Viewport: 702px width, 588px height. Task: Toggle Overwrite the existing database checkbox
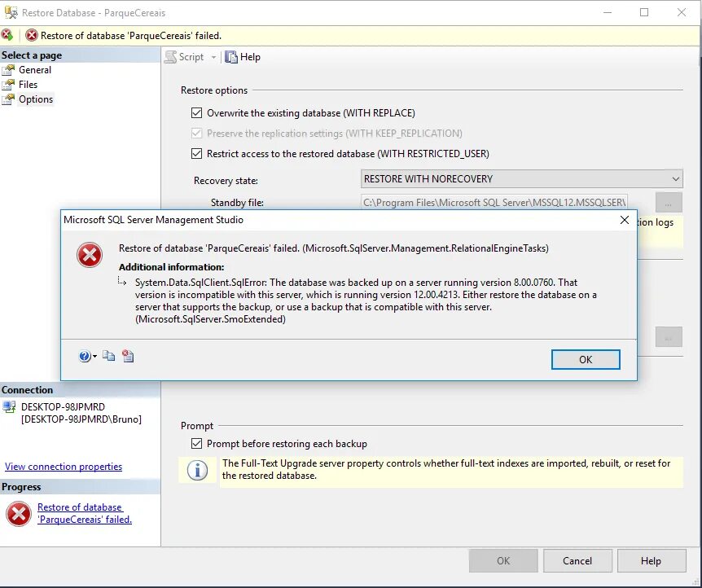196,113
